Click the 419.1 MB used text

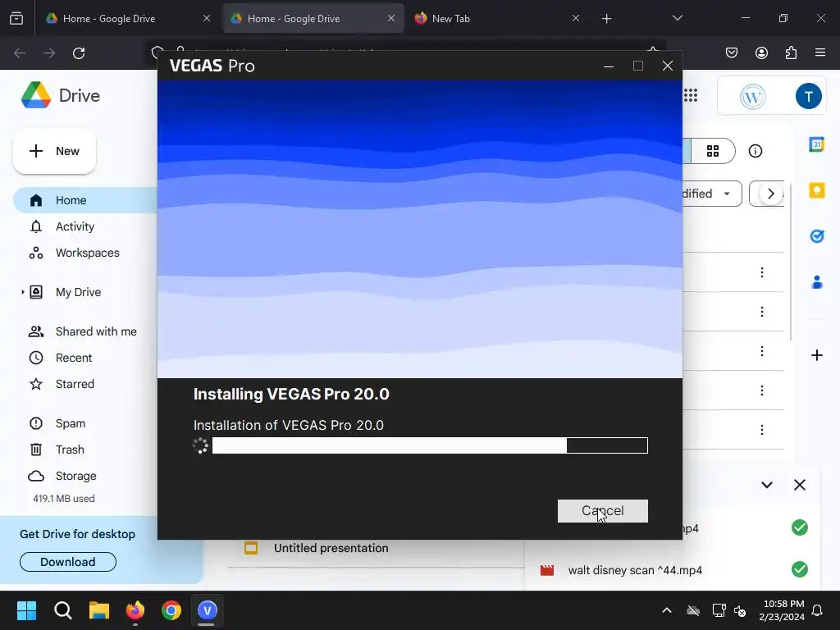click(64, 498)
